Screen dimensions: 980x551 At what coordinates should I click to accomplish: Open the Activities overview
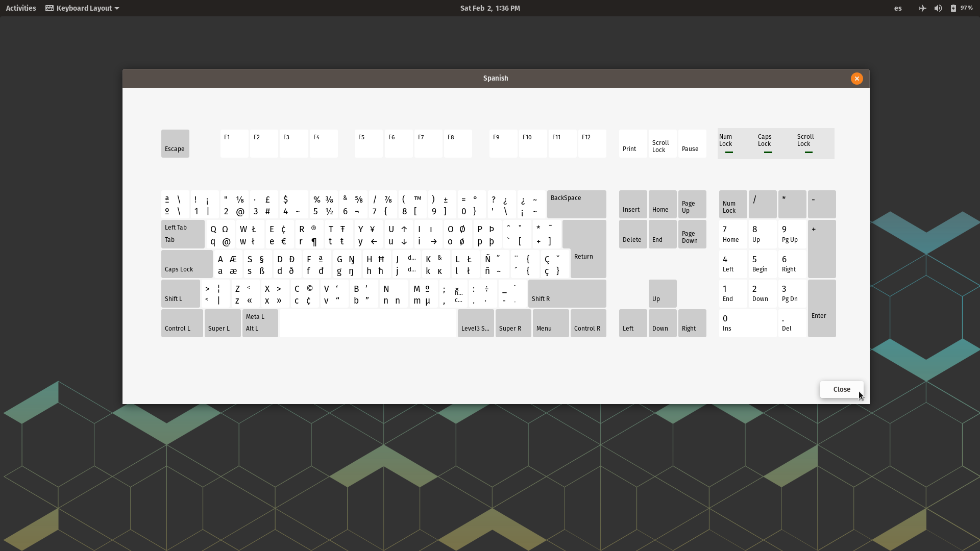click(20, 8)
